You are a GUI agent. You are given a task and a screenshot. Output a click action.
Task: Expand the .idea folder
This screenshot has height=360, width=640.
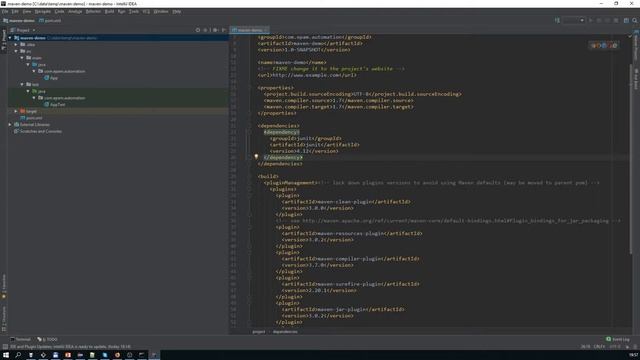point(16,44)
